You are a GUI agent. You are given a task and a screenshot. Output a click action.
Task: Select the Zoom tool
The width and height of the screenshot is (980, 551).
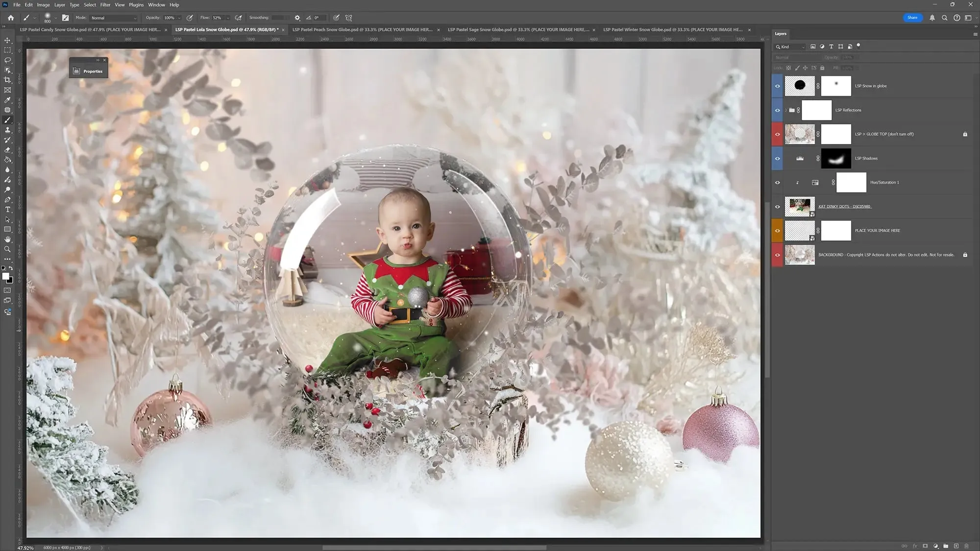[7, 249]
